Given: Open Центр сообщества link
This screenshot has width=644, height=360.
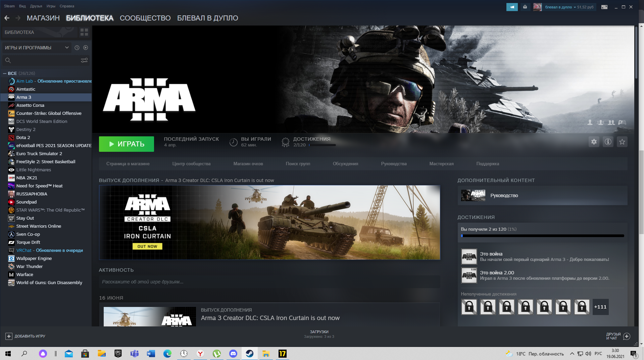Looking at the screenshot, I should tap(191, 164).
